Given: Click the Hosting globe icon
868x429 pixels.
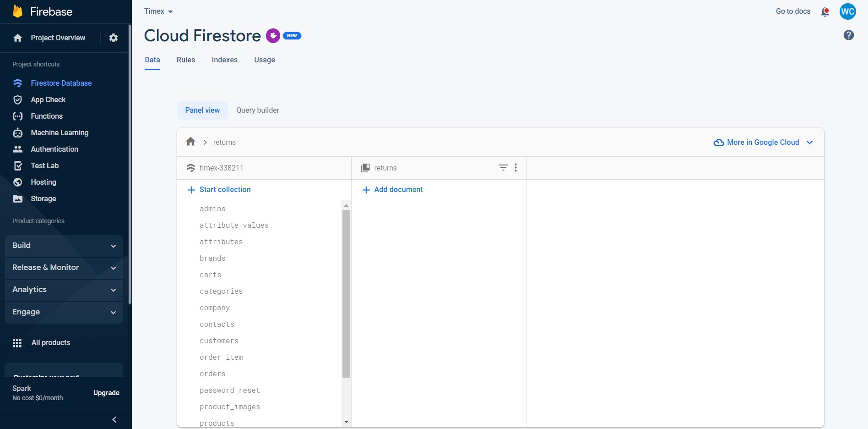Looking at the screenshot, I should [x=18, y=182].
